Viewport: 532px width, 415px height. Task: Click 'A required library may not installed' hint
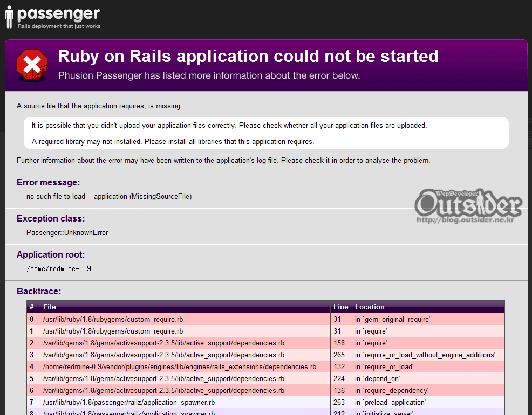tap(173, 142)
